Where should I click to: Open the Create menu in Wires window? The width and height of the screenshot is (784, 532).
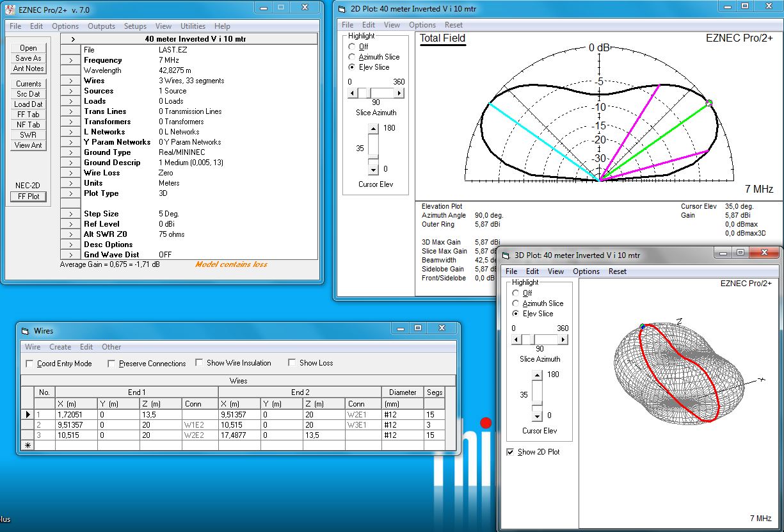tap(60, 347)
